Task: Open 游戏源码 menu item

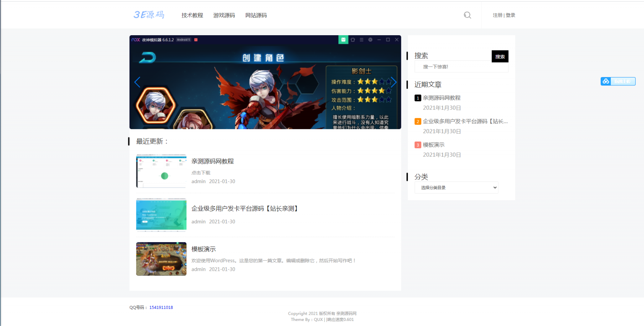Action: click(224, 15)
